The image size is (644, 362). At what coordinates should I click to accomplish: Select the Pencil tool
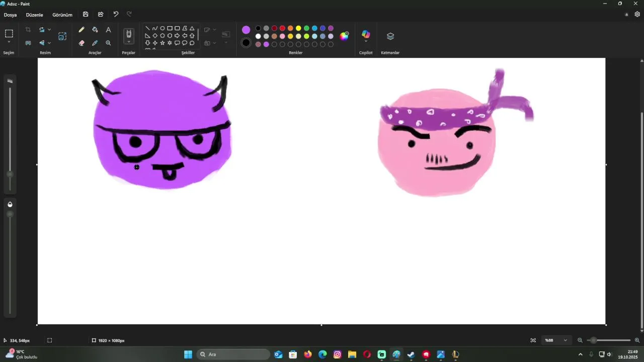tap(82, 30)
